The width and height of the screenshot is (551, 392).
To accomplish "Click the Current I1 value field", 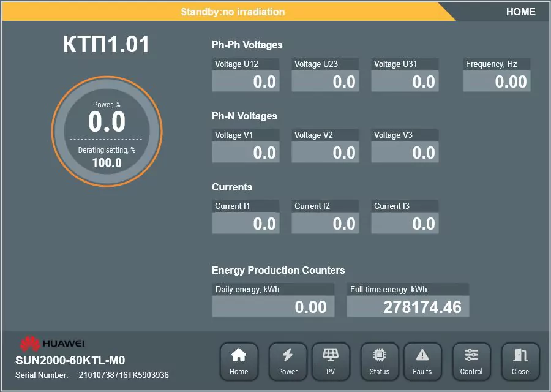I will 246,223.
